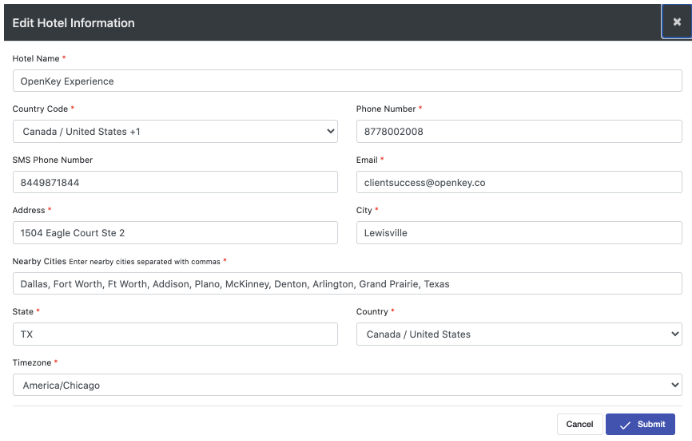Image resolution: width=692 pixels, height=441 pixels.
Task: Click the SMS Phone Number label
Action: [53, 160]
